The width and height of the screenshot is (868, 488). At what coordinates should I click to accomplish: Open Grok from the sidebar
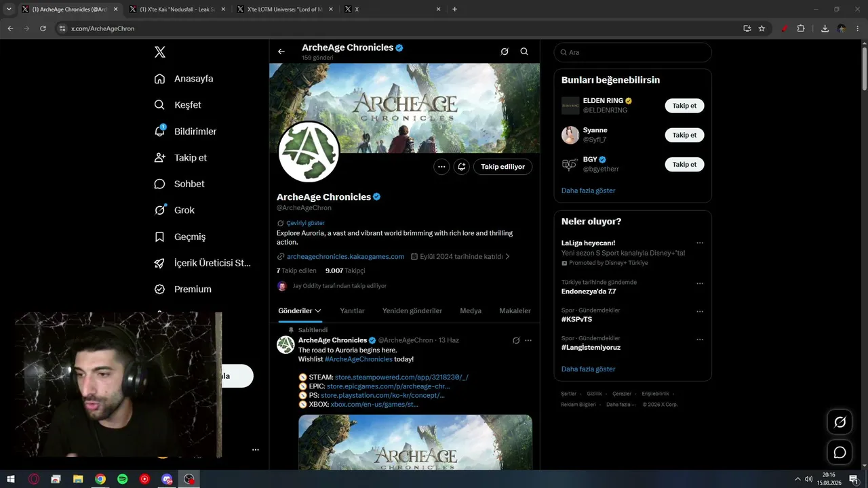pyautogui.click(x=174, y=210)
